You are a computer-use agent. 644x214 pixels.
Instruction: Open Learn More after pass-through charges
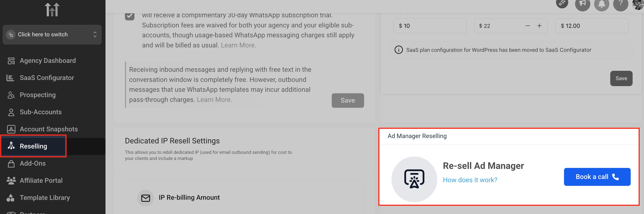coord(214,100)
